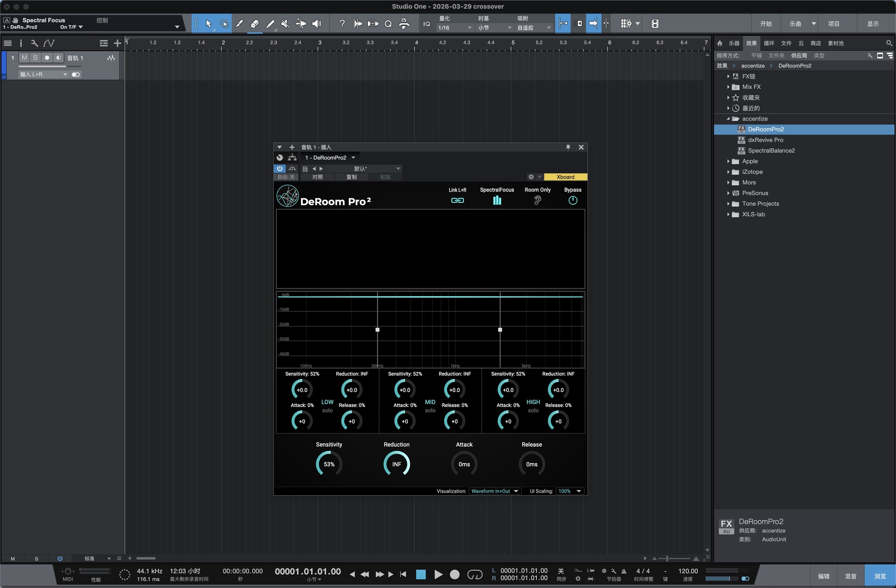Click the Link L+R chain icon in DeRoom Pro
This screenshot has width=896, height=588.
(x=457, y=200)
